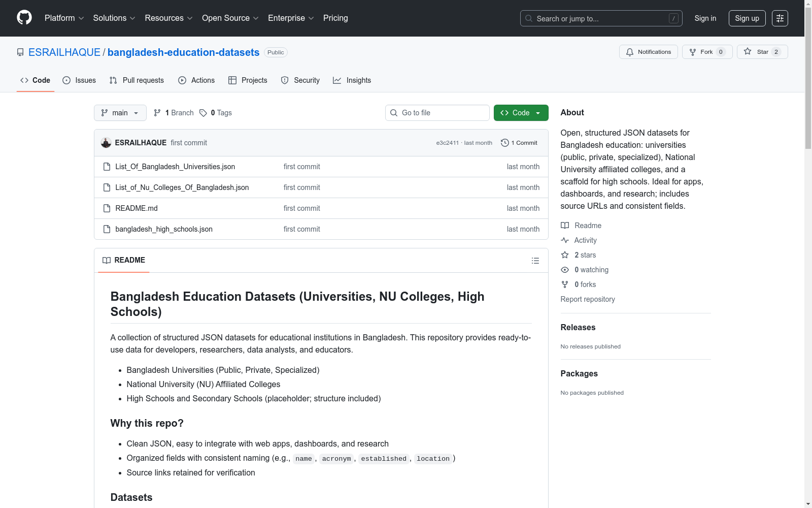Open the Security tab
Screen dimensions: 812x508
pyautogui.click(x=300, y=80)
